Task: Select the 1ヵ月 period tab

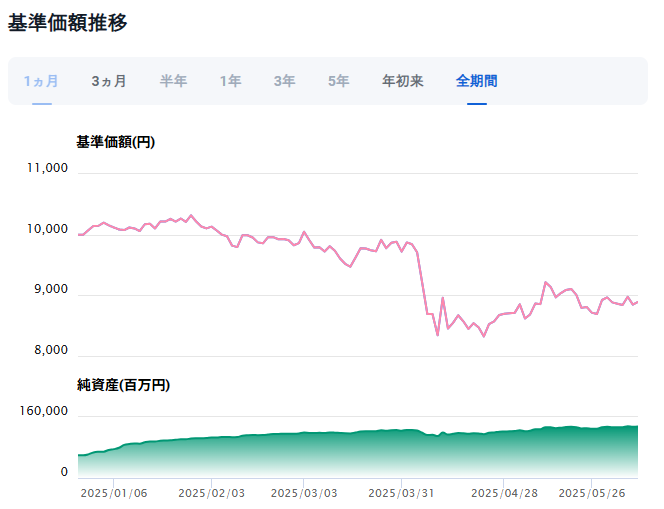Action: (42, 81)
